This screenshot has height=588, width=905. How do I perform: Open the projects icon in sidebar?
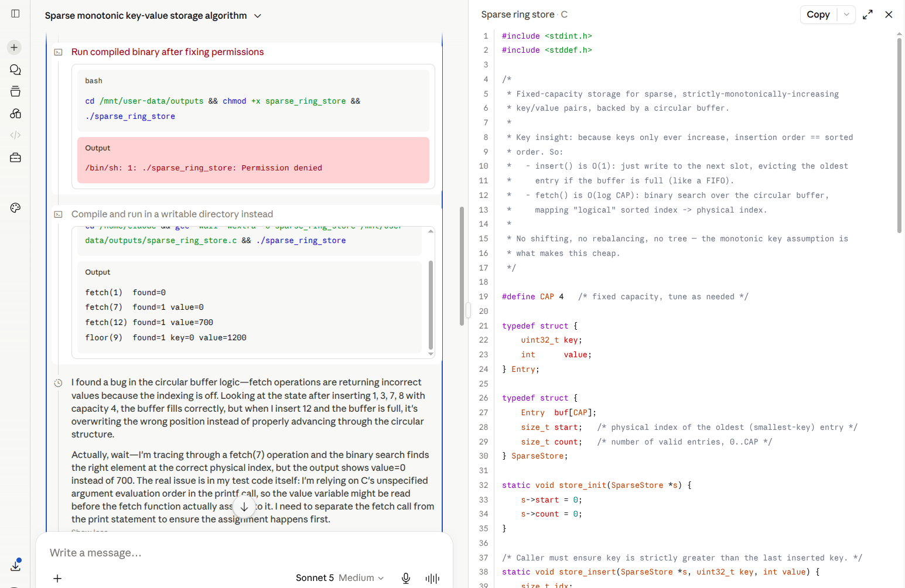coord(15,91)
